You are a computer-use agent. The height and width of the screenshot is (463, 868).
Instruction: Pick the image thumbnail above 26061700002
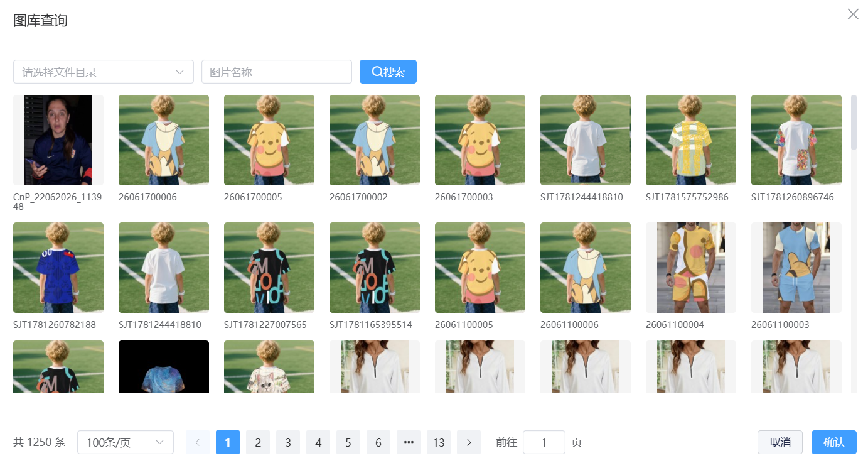[x=375, y=140]
